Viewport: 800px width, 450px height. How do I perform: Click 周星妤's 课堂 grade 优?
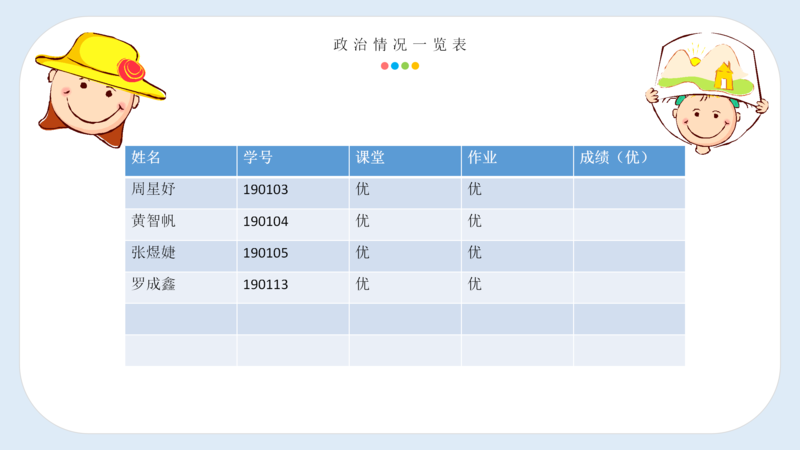click(405, 192)
